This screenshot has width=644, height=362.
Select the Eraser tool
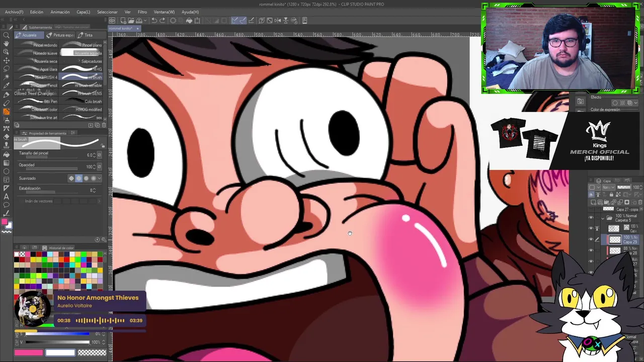(7, 137)
